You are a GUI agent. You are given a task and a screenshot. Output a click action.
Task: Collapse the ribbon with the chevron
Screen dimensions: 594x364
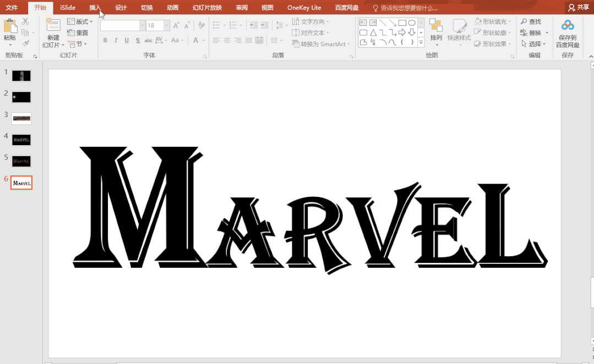(x=591, y=56)
